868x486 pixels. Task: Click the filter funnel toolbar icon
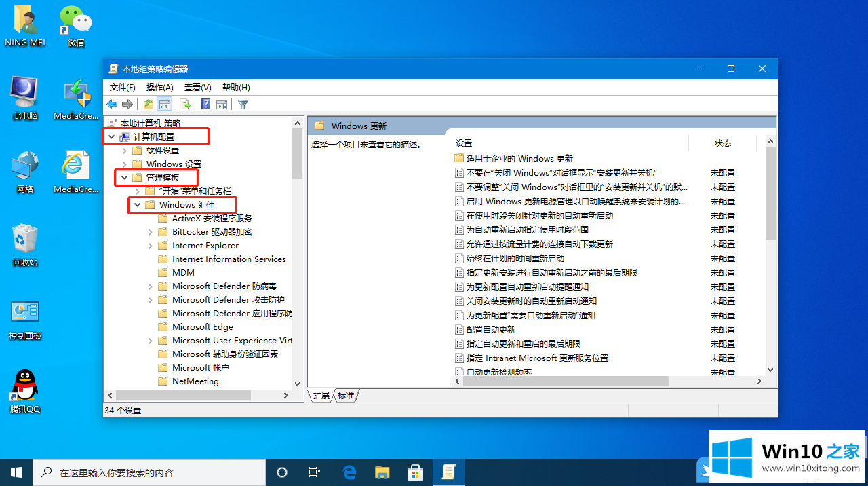[243, 104]
